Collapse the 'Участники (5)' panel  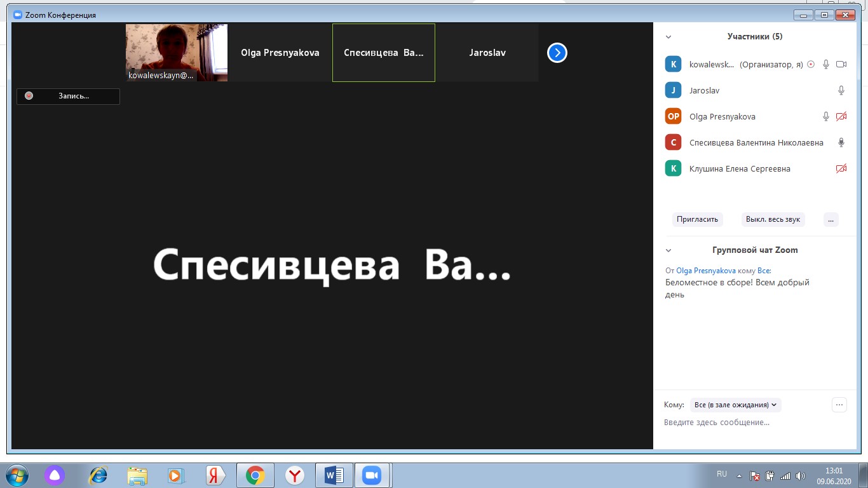click(669, 36)
